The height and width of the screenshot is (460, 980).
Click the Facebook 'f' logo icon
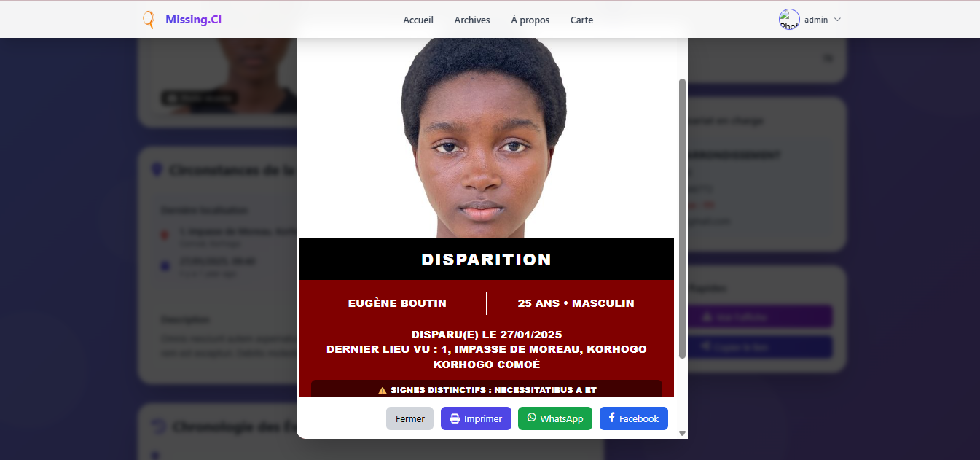coord(611,418)
